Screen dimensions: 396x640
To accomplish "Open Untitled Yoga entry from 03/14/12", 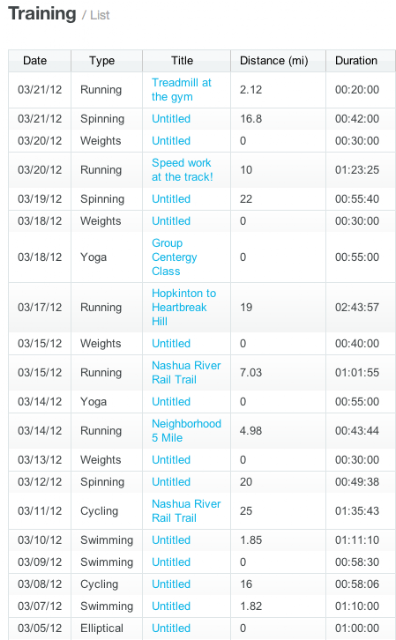I will click(x=171, y=402).
